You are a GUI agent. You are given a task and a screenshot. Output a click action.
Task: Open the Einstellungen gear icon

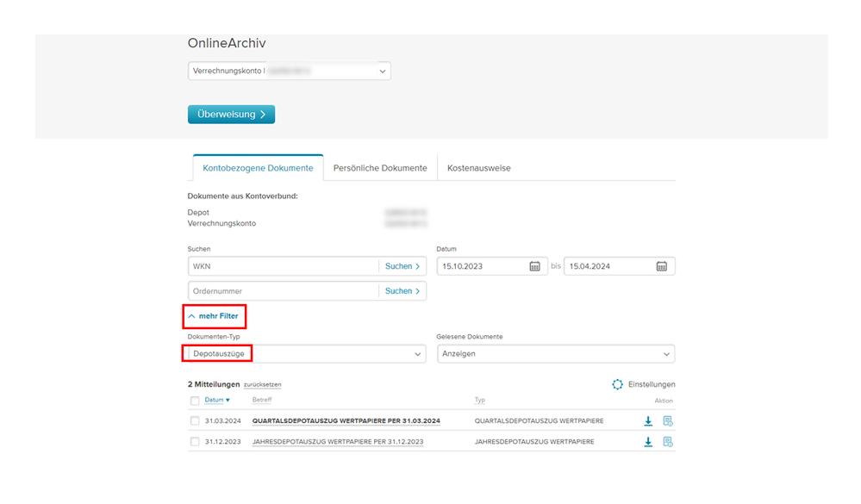(x=618, y=384)
